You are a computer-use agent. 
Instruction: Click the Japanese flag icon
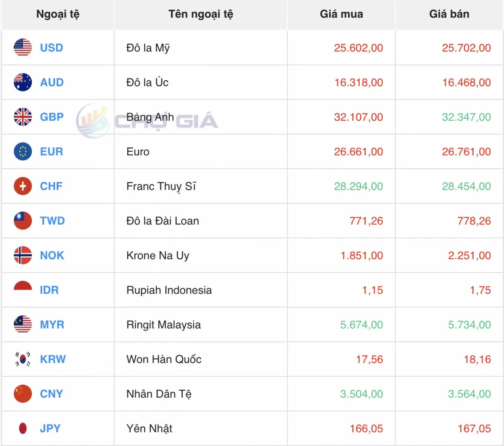click(x=23, y=428)
